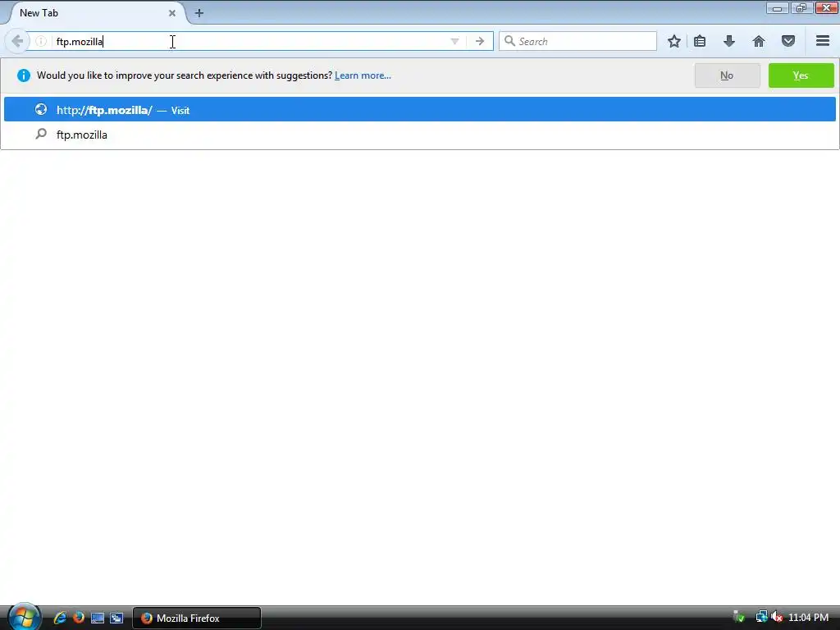The height and width of the screenshot is (630, 840).
Task: Accept search suggestions with Yes
Action: point(801,75)
